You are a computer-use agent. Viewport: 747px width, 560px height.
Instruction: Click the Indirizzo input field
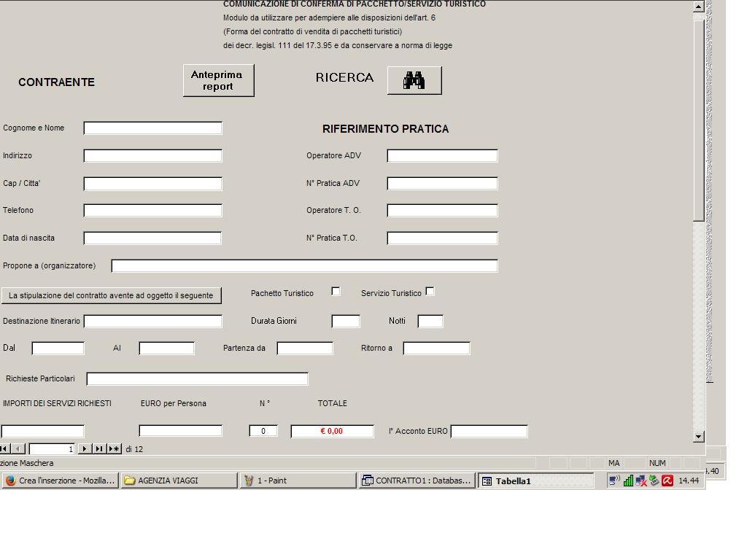pyautogui.click(x=153, y=156)
